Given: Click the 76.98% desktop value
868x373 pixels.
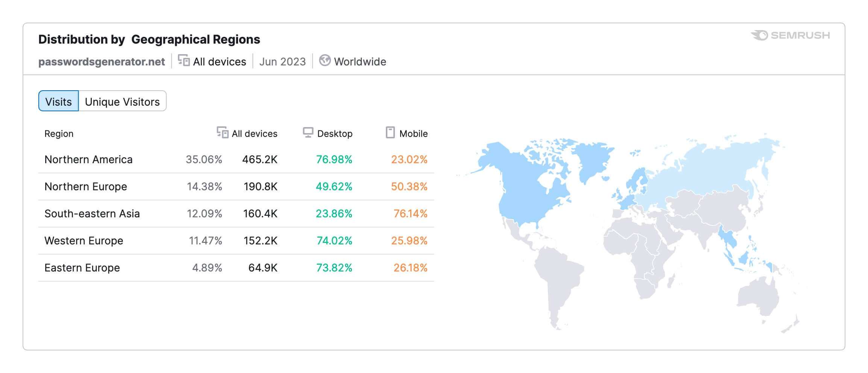Looking at the screenshot, I should pyautogui.click(x=334, y=159).
